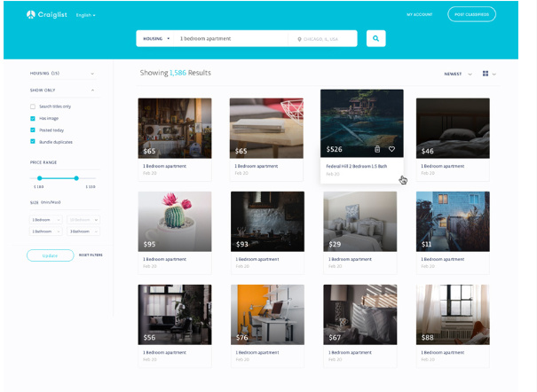The image size is (537, 392).
Task: Open the English language selector
Action: click(86, 15)
